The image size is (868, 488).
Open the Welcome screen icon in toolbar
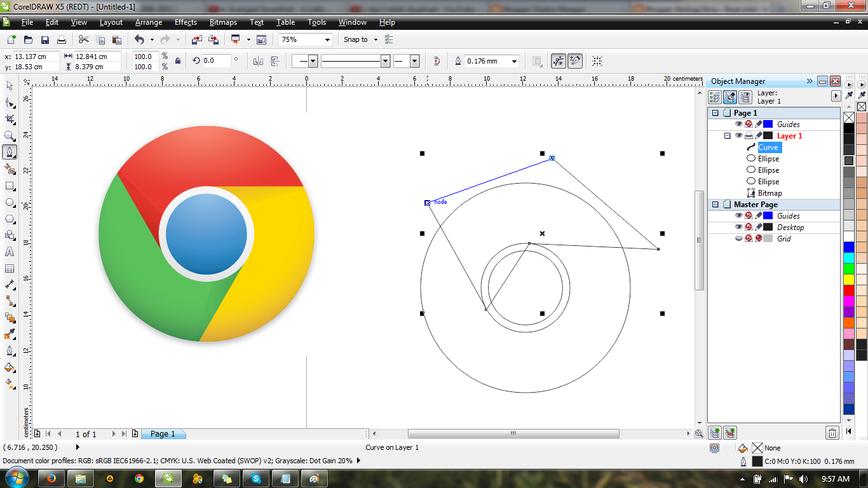tap(261, 39)
